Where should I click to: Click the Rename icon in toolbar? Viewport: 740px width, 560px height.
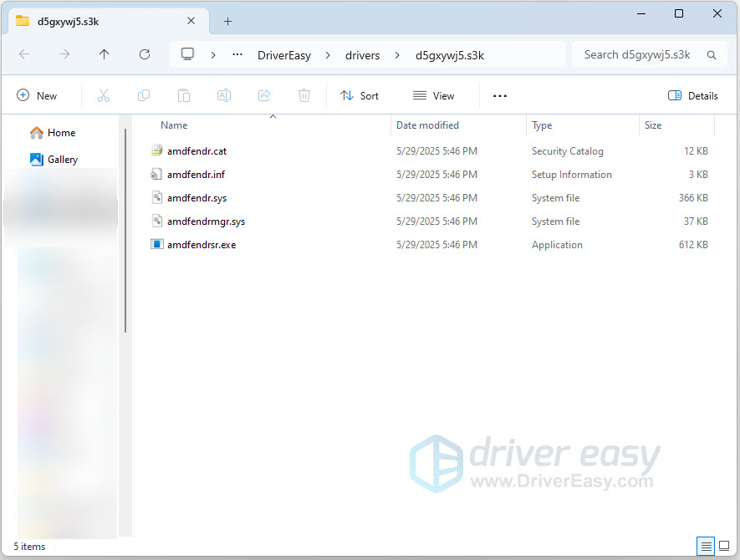(x=224, y=96)
